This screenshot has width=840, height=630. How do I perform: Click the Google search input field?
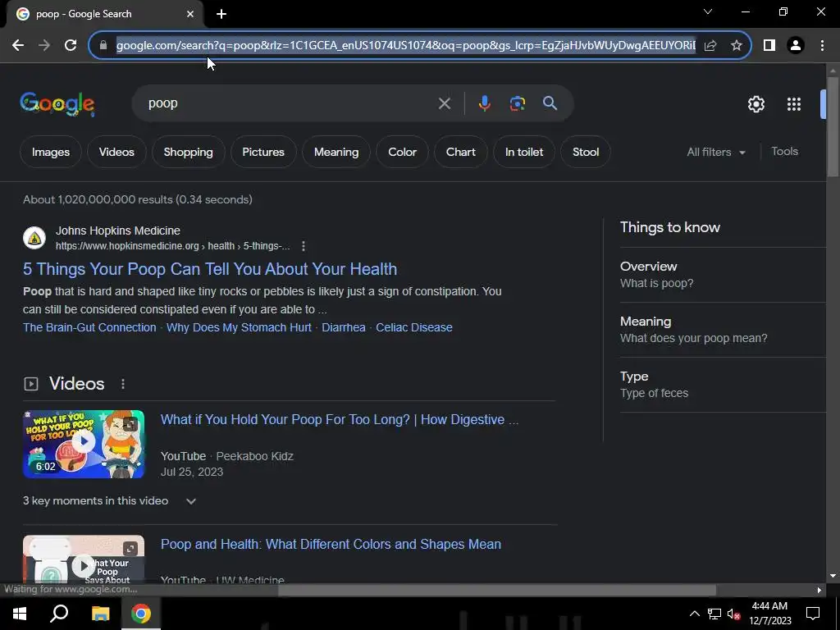click(290, 103)
